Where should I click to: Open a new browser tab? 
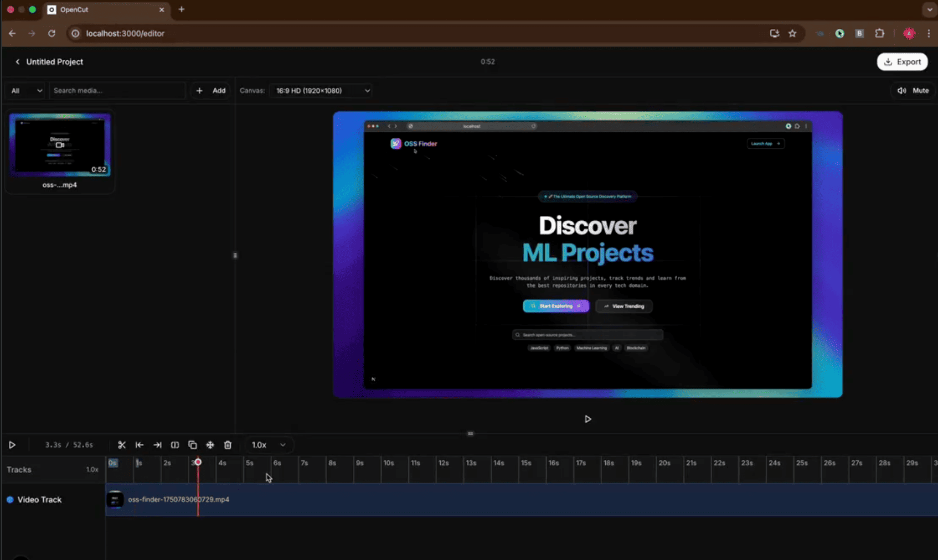[x=181, y=9]
